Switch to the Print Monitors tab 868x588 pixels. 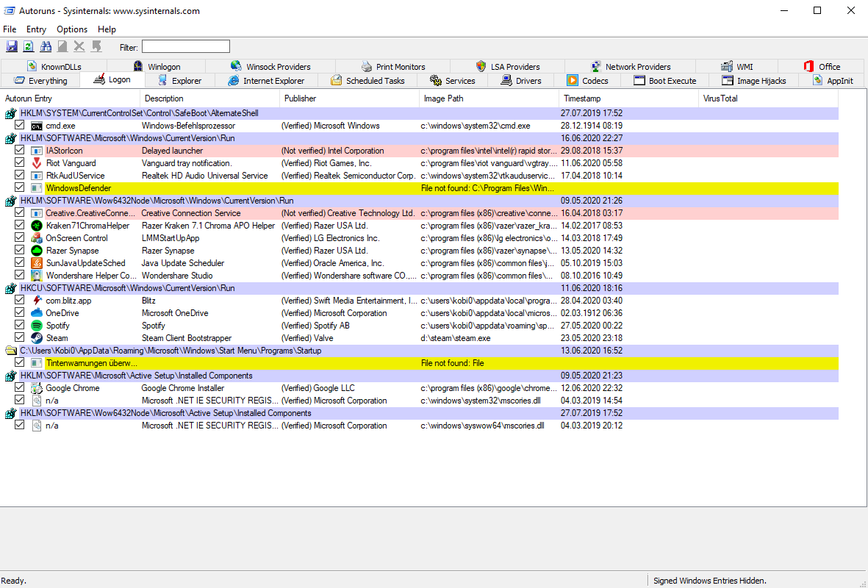click(393, 66)
